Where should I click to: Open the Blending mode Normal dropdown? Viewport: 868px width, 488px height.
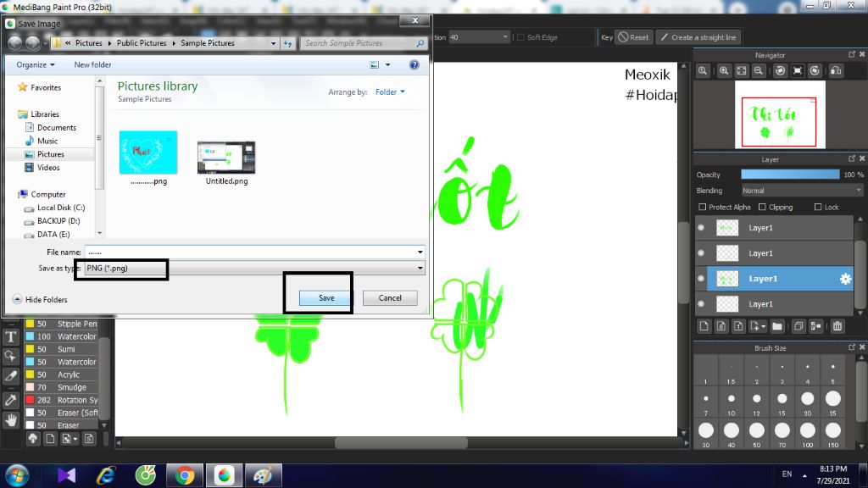click(802, 191)
